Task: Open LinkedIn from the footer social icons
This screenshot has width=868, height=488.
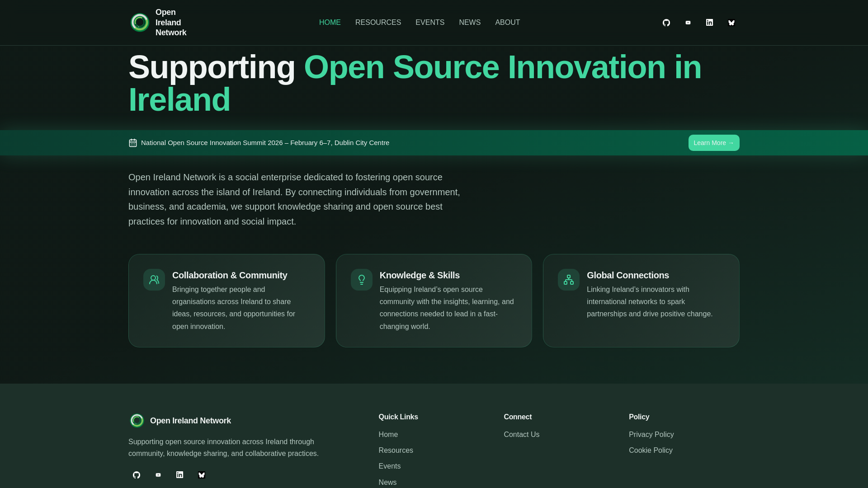Action: click(179, 475)
